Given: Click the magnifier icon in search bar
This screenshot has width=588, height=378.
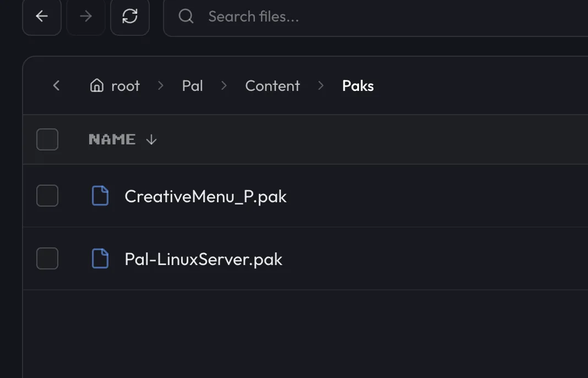Looking at the screenshot, I should click(186, 16).
